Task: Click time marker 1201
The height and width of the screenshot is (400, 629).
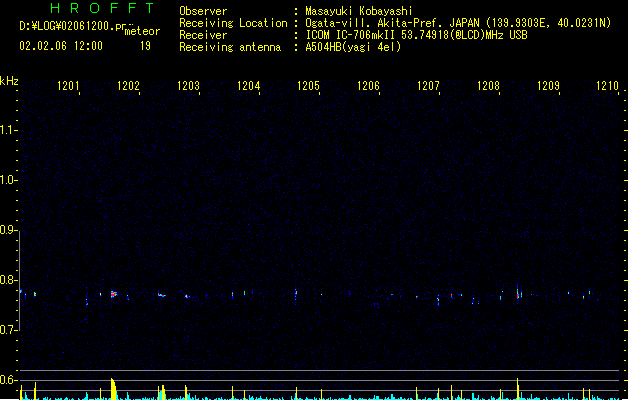Action: click(68, 85)
